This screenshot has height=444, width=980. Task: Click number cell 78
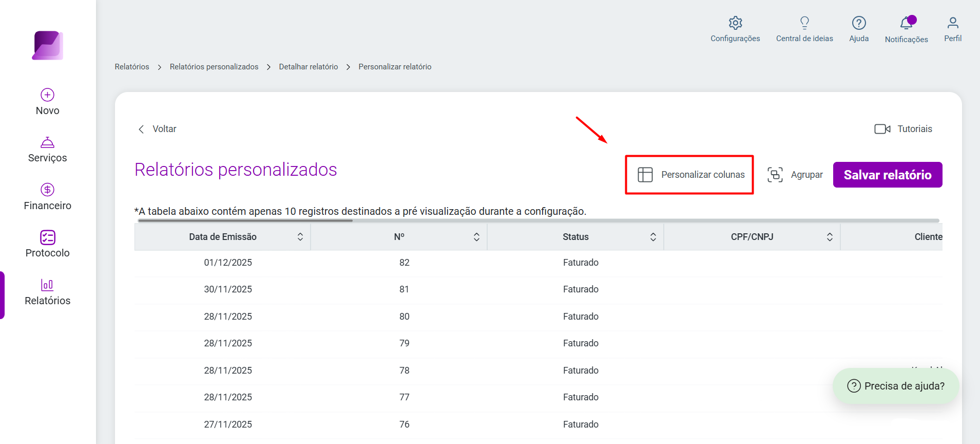pos(405,371)
